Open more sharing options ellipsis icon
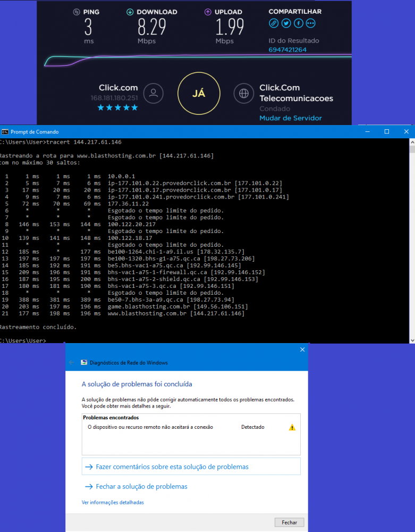The width and height of the screenshot is (415, 532). coord(311,23)
